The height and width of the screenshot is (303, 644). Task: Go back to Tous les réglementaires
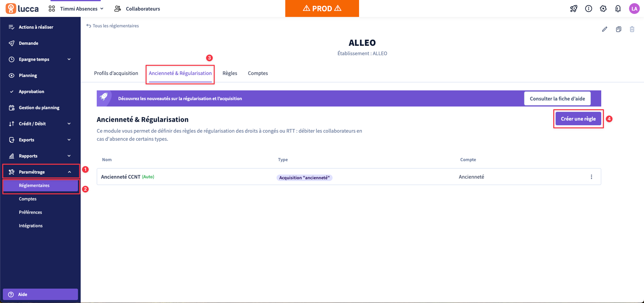pyautogui.click(x=113, y=26)
